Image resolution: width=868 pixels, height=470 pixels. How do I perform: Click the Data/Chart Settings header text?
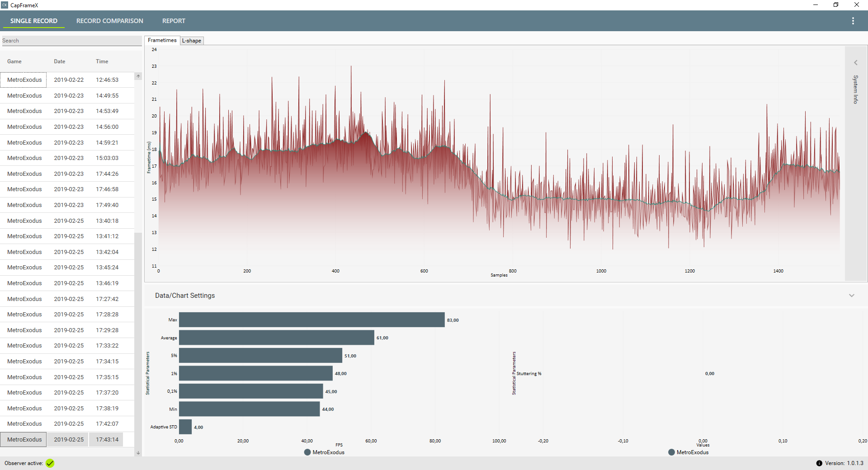(x=185, y=296)
